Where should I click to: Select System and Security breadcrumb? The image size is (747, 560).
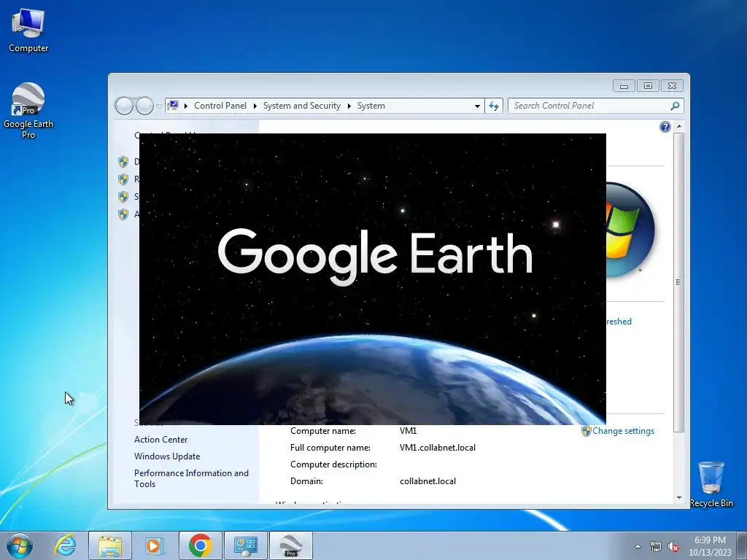(301, 106)
